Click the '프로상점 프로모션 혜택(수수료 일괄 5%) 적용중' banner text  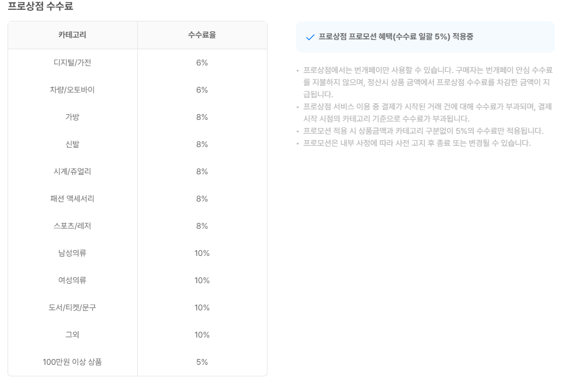point(396,36)
